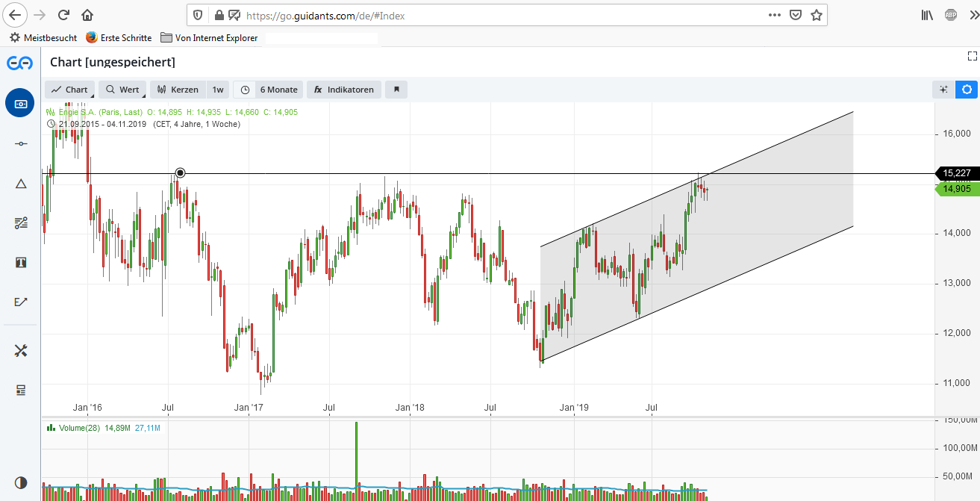Open the Library bookmarks icon
Screen dimensions: 980x501
927,15
